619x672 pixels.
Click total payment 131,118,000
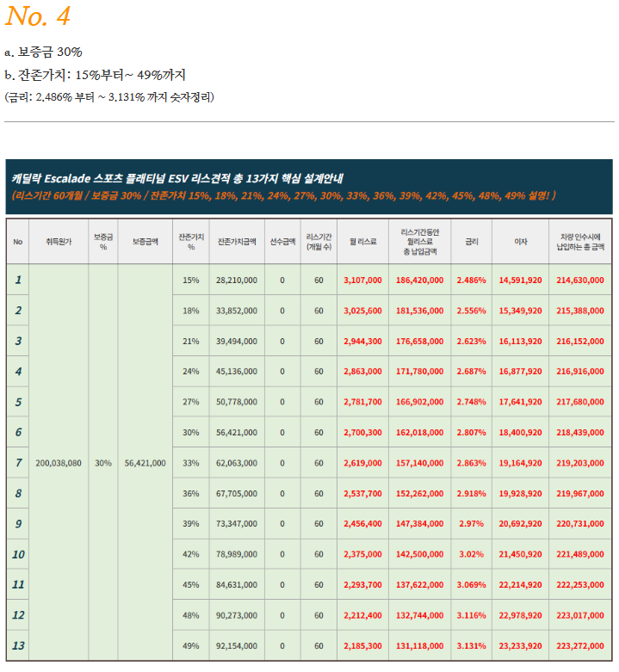pyautogui.click(x=419, y=646)
